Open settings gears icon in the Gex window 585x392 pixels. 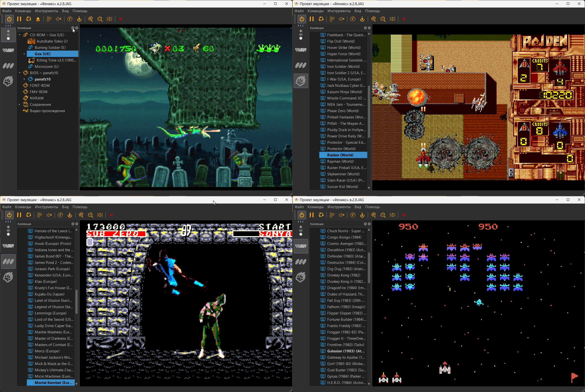49,19
